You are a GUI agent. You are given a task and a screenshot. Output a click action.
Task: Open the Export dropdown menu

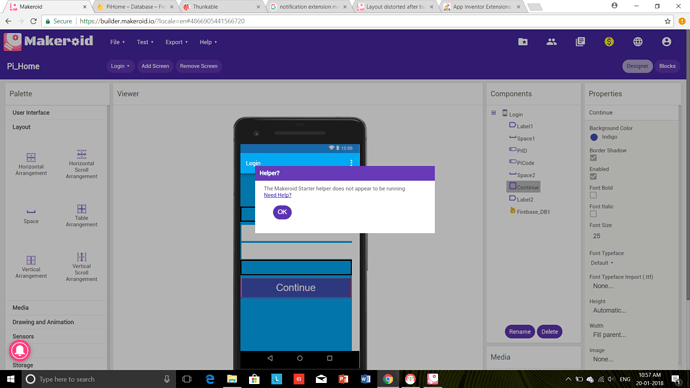(176, 42)
